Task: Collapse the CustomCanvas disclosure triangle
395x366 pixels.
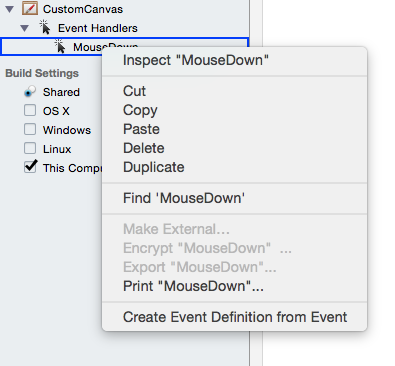Action: pos(10,9)
